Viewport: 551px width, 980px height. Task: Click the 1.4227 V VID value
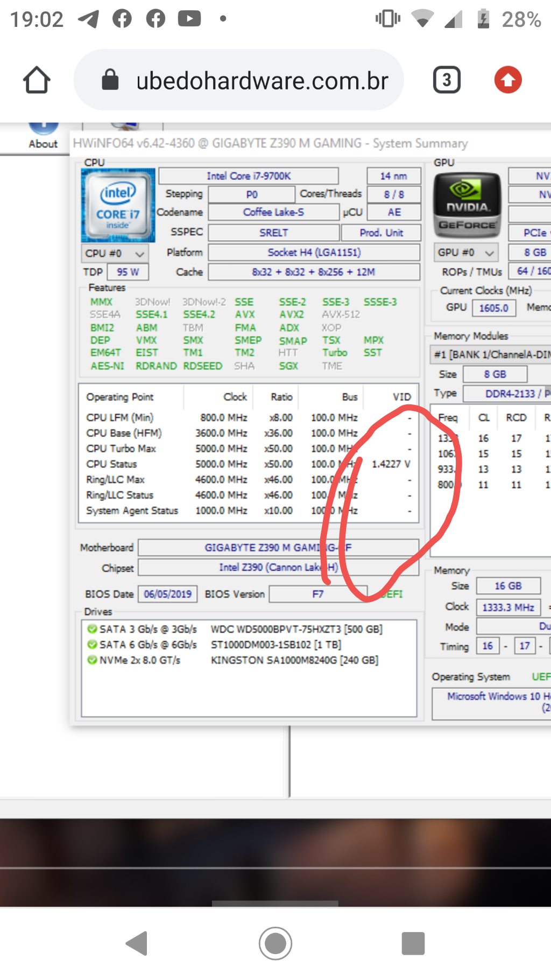click(x=391, y=464)
